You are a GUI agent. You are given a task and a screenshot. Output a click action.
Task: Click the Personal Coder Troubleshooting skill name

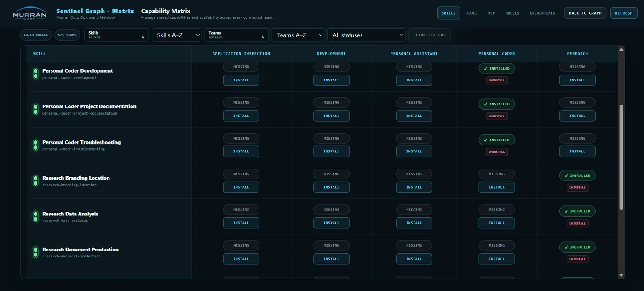(81, 142)
